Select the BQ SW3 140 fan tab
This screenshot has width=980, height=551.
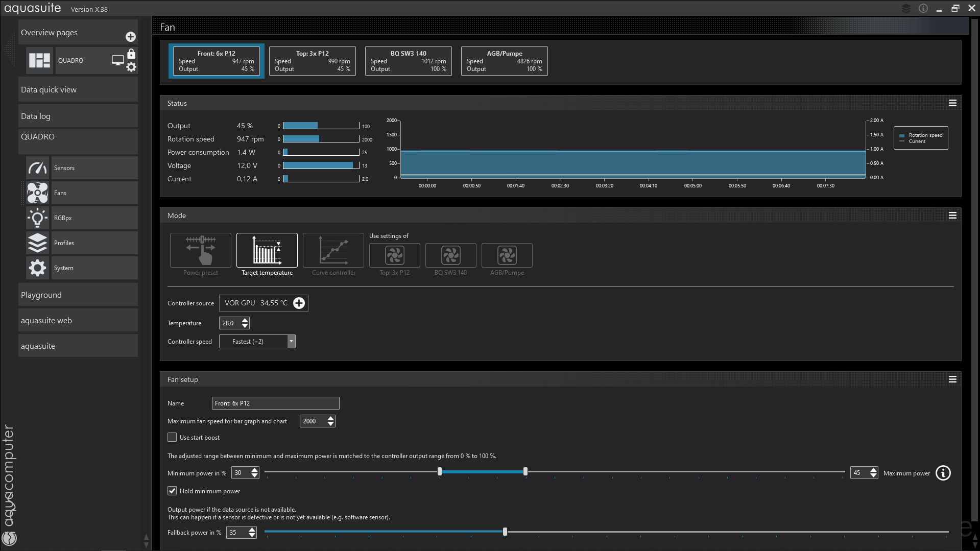(x=409, y=61)
